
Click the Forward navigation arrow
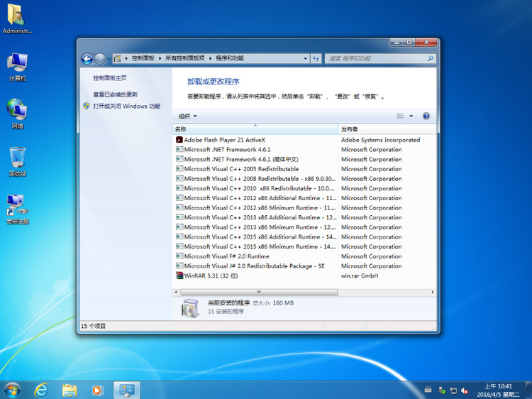pos(100,59)
